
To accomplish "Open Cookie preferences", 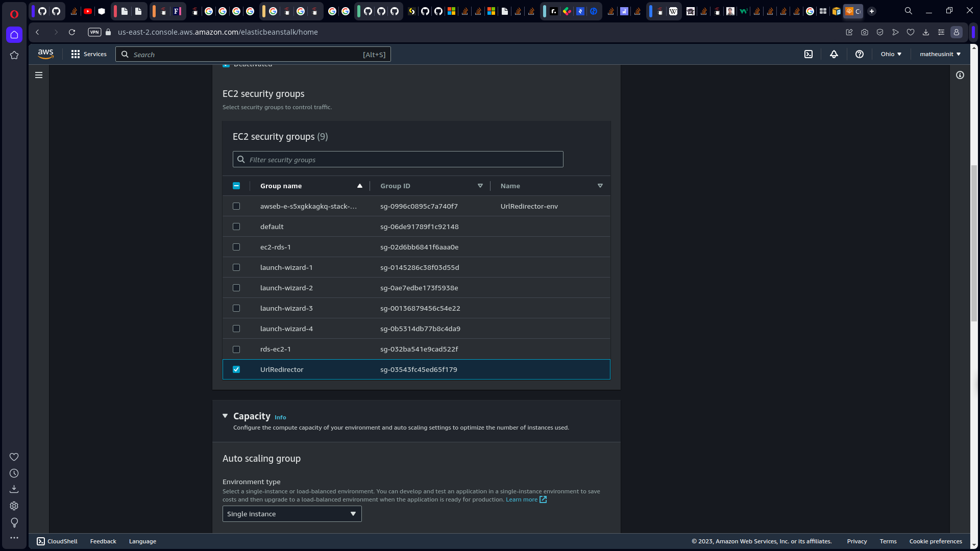I will click(936, 541).
